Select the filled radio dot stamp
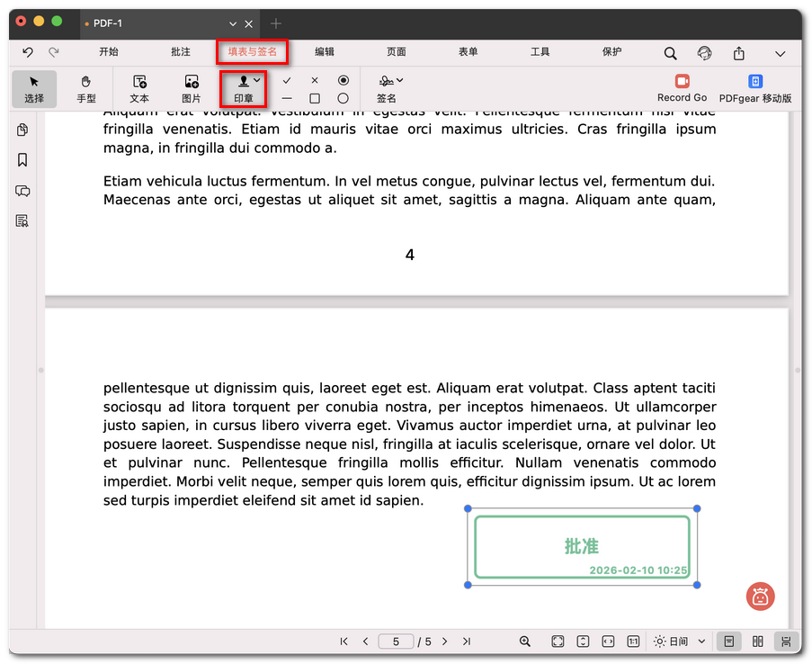This screenshot has height=664, width=812. pyautogui.click(x=343, y=81)
